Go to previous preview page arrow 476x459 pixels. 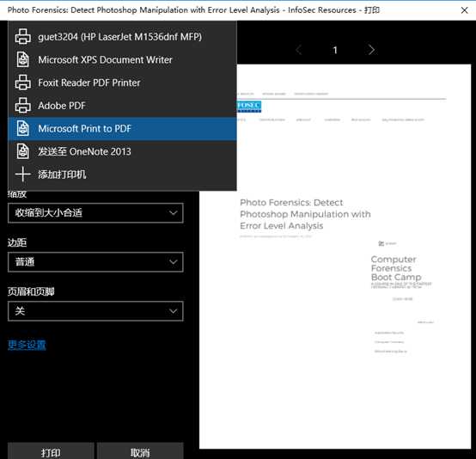coord(299,50)
